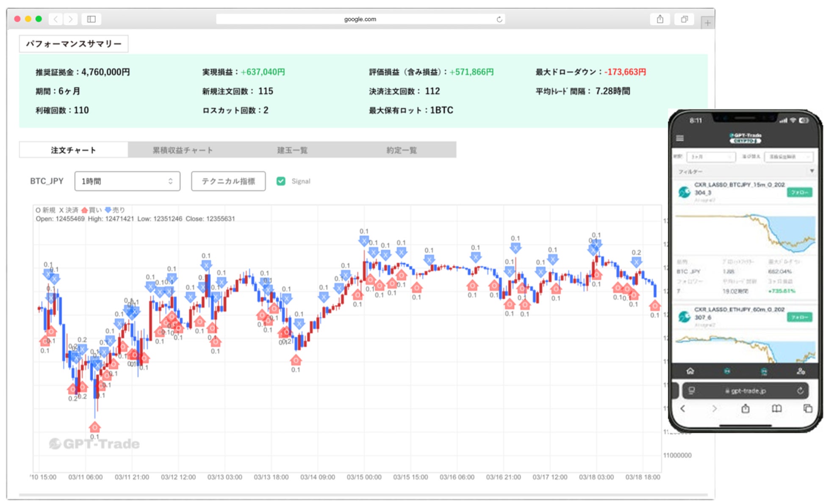Follow the CXR_LASSO_BTCJPY strategy

pos(799,193)
